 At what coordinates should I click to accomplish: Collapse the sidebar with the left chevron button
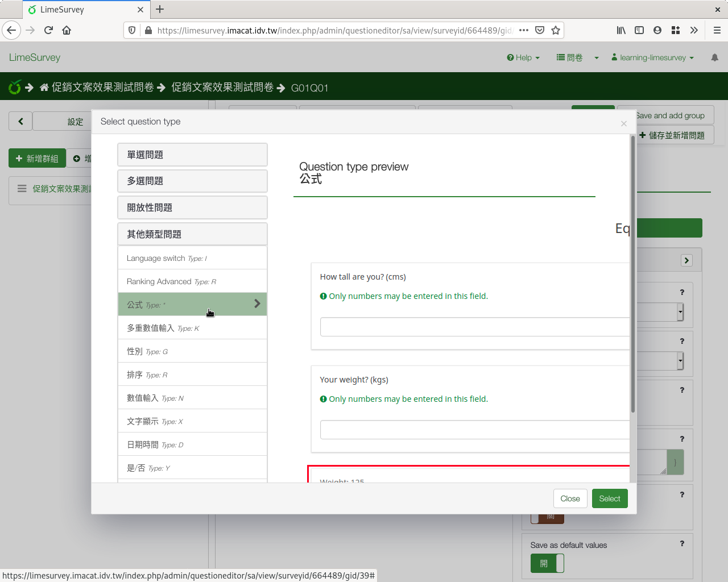[x=20, y=121]
